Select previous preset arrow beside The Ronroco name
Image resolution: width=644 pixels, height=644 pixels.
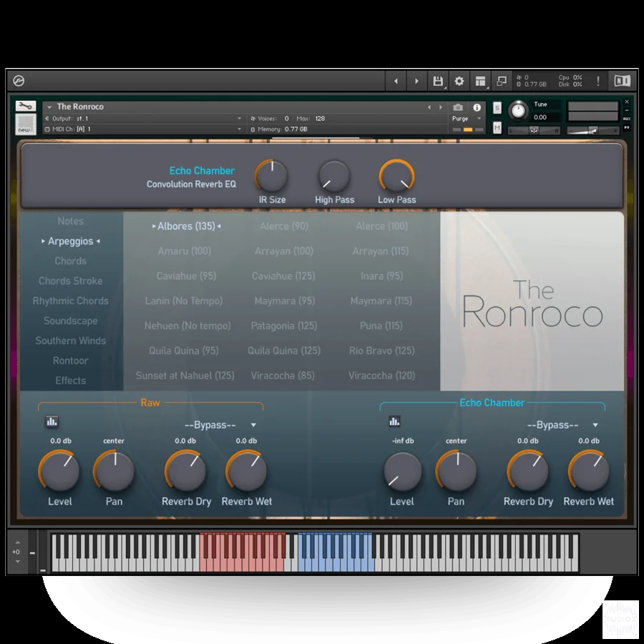pos(429,107)
